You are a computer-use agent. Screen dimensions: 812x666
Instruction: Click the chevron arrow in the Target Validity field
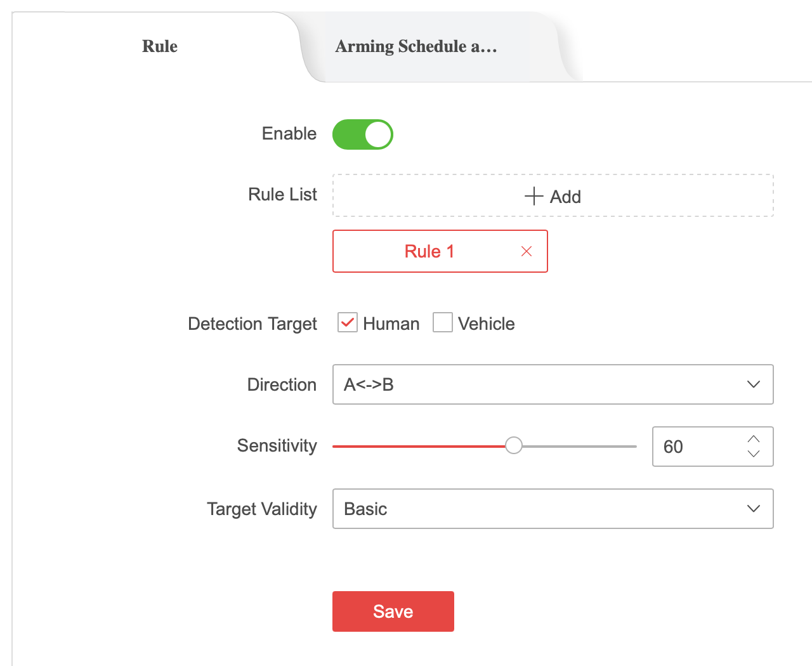pyautogui.click(x=753, y=509)
